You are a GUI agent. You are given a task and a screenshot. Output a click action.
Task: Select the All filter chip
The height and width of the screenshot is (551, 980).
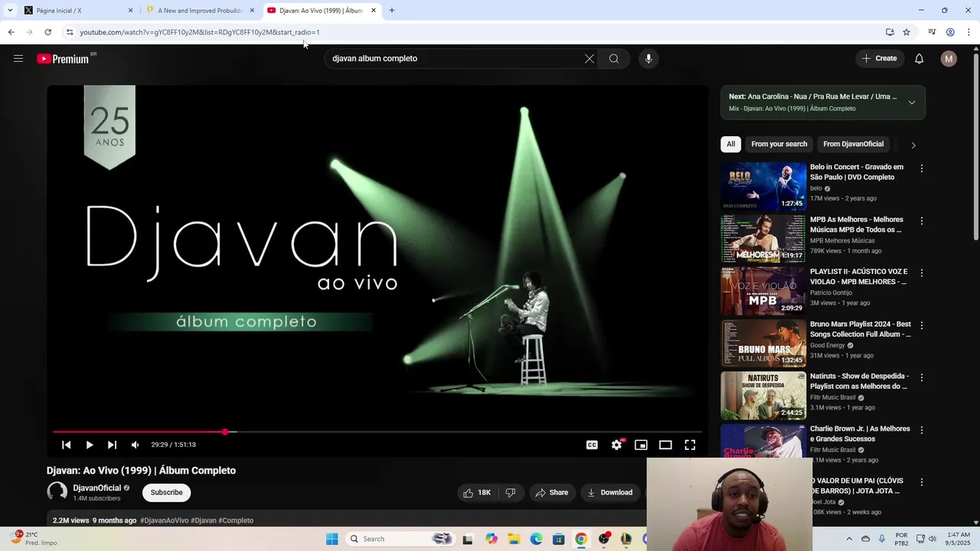click(x=730, y=144)
